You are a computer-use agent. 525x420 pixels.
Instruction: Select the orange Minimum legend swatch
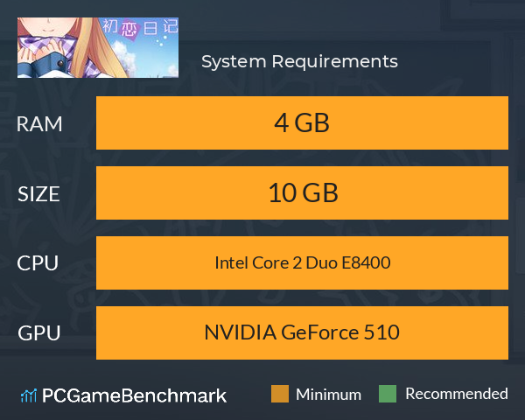(x=280, y=394)
